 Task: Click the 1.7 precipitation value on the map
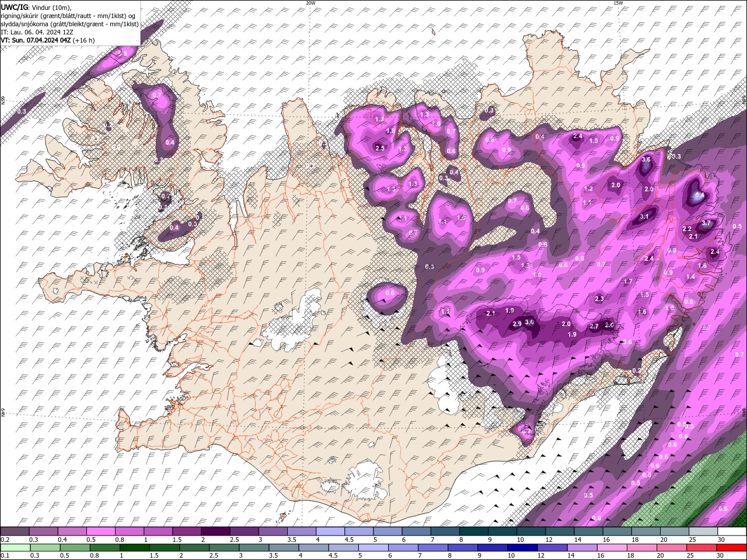coord(628,281)
